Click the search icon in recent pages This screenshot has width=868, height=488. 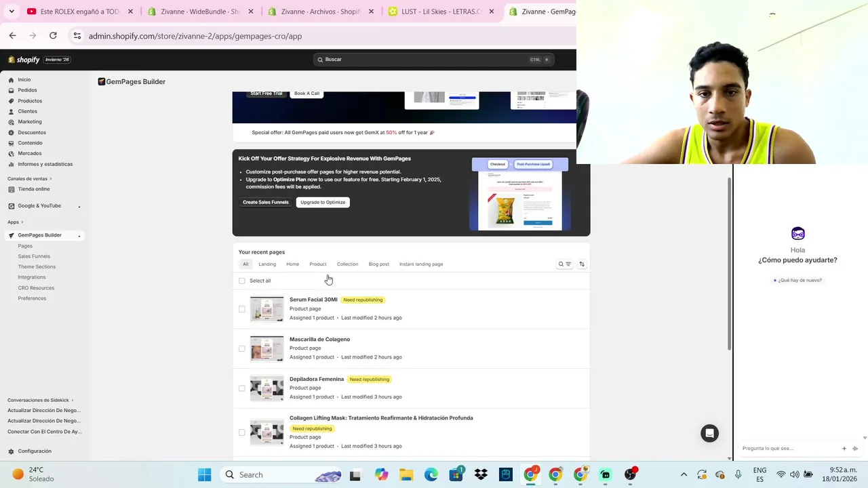561,264
